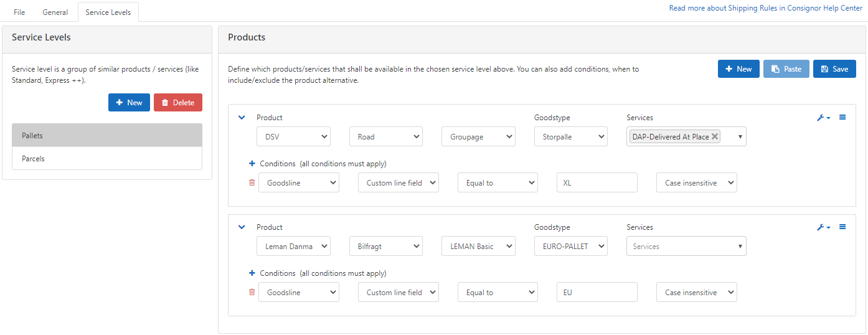The height and width of the screenshot is (335, 868).
Task: Select the Parcels service level
Action: pos(107,159)
